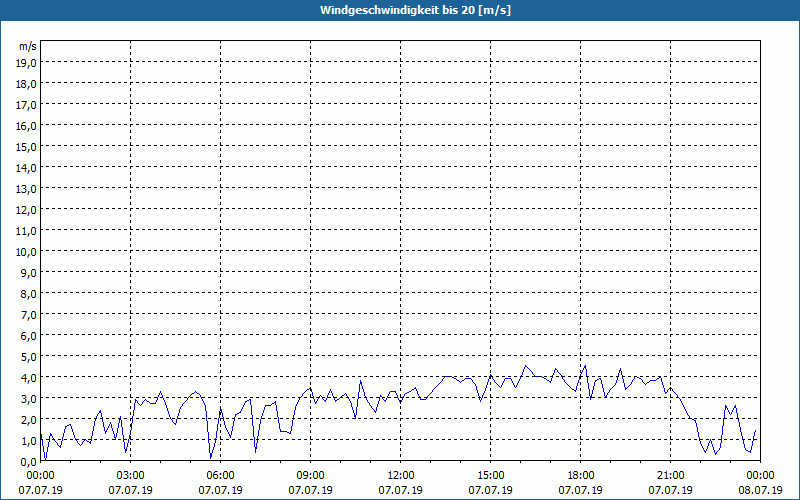Viewport: 800px width, 500px height.
Task: Click the 15:00 time axis label
Action: pos(490,476)
